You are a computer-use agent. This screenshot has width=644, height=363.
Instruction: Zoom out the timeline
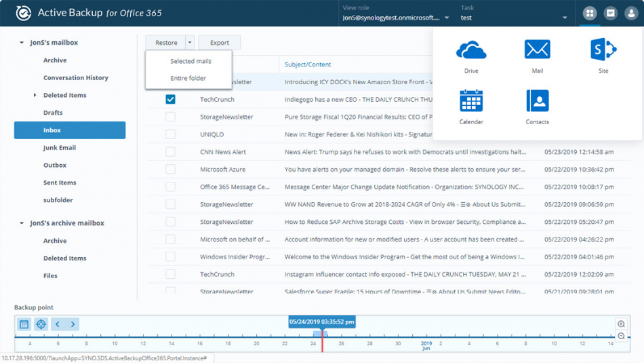point(622,337)
